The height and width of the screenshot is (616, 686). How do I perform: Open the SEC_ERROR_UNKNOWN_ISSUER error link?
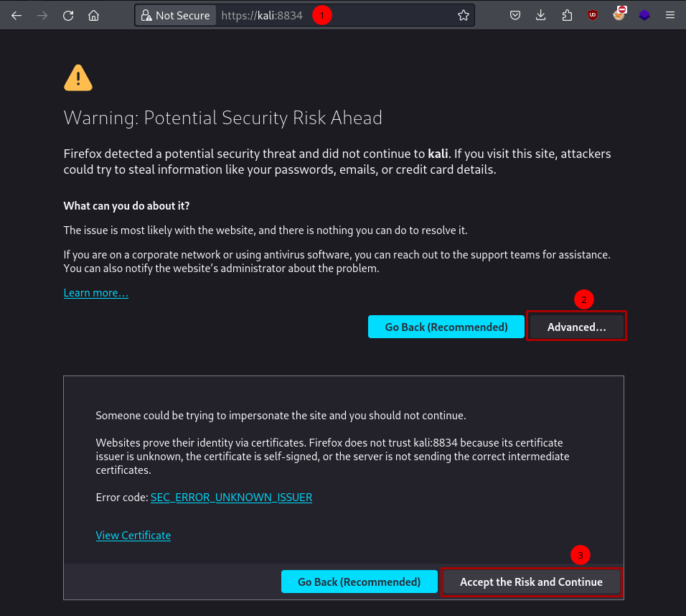pos(231,497)
